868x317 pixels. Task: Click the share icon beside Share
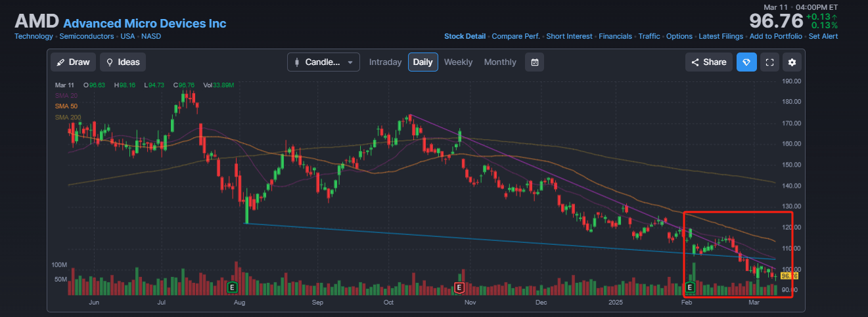click(695, 62)
